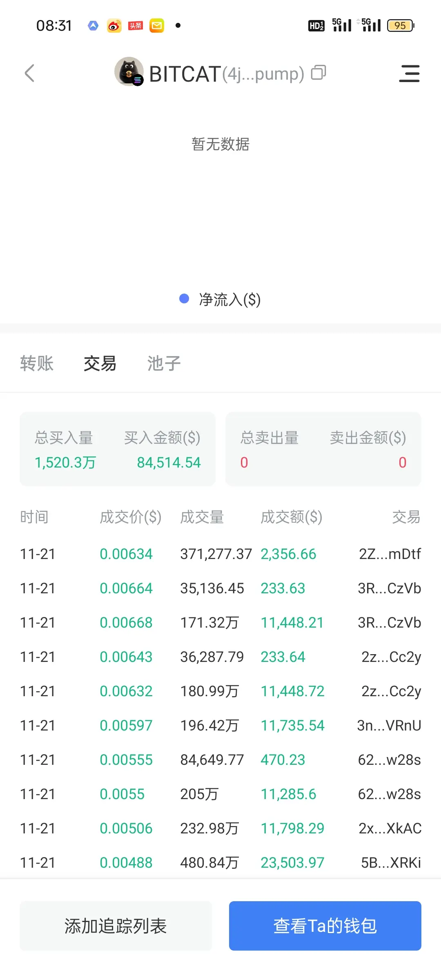Screen dimensions: 441x980
Task: Open transaction 2x...XkAC
Action: pyautogui.click(x=390, y=829)
